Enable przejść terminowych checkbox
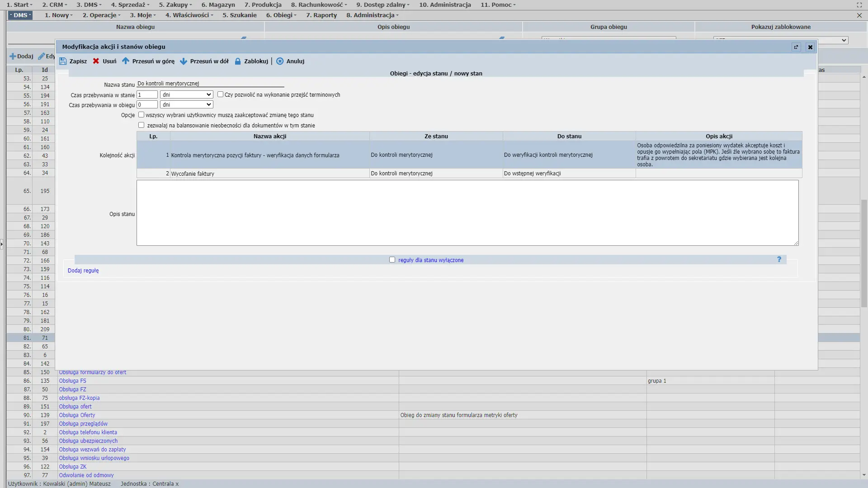Viewport: 868px width, 488px height. [x=221, y=94]
